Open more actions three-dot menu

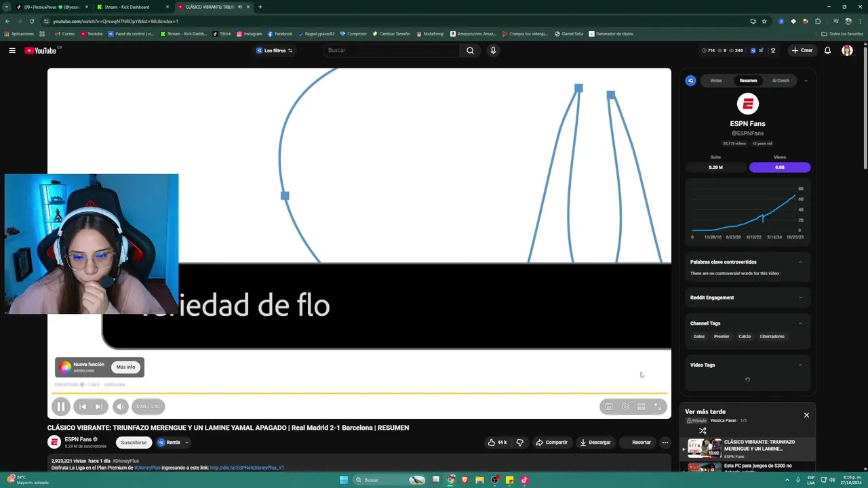[x=665, y=443]
